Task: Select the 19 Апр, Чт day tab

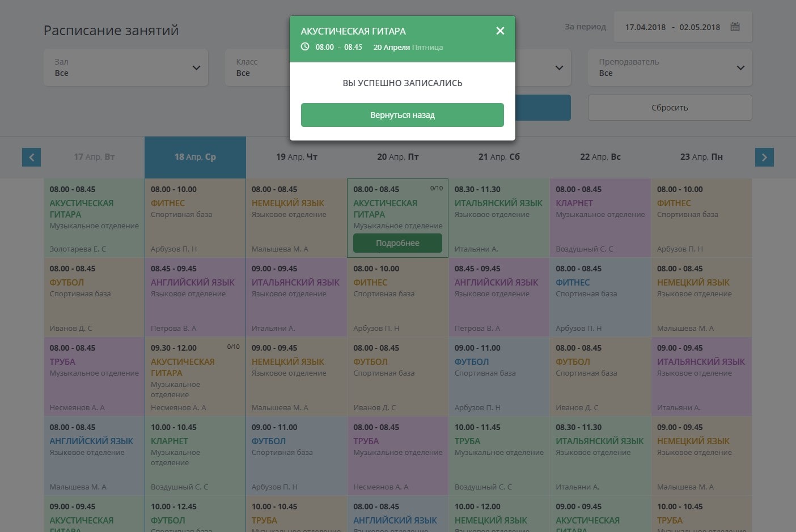Action: click(297, 157)
